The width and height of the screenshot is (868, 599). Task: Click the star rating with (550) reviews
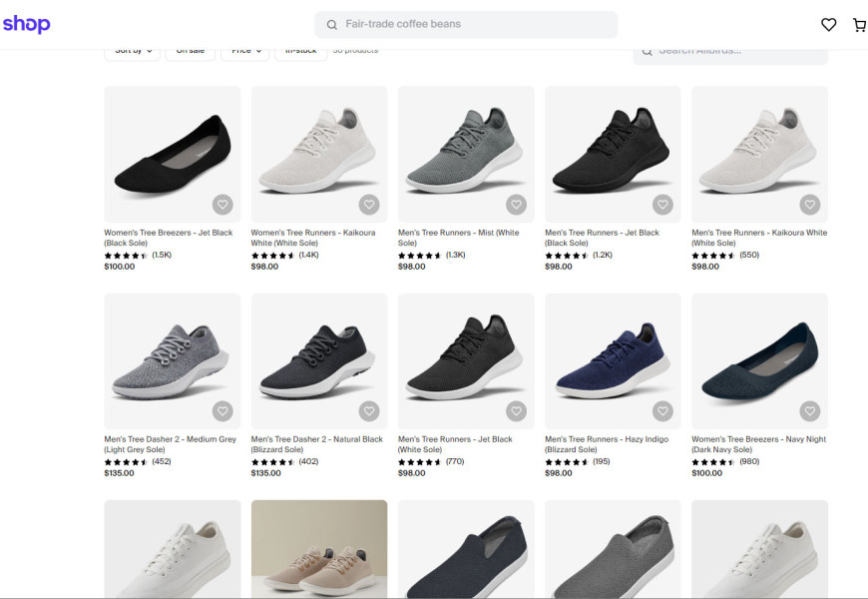[x=725, y=256]
